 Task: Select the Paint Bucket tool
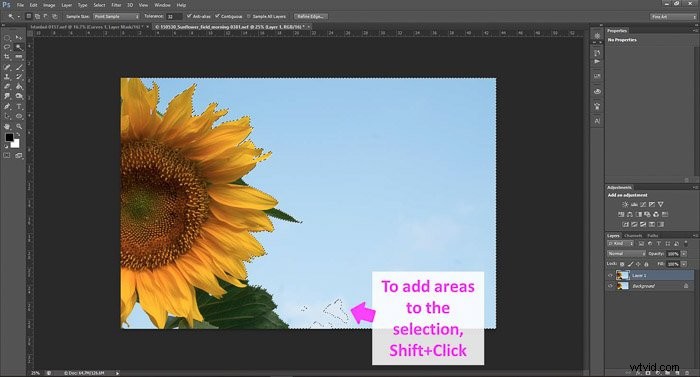pos(19,86)
